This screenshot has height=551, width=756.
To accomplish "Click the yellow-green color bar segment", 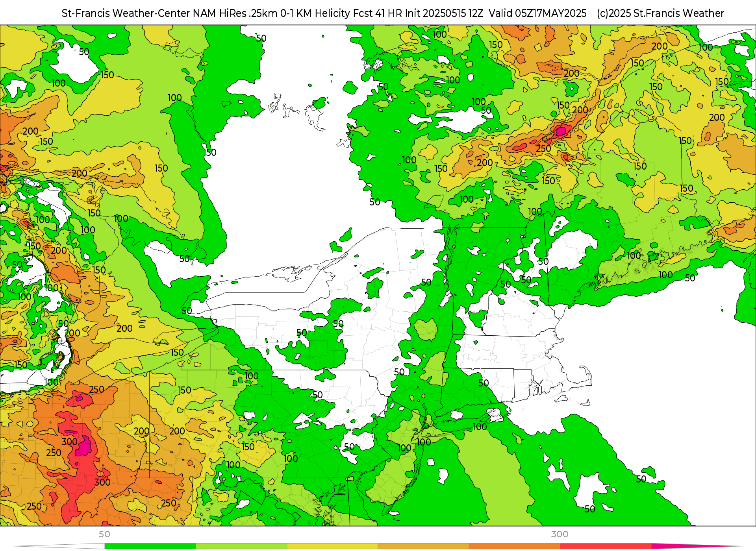I will coord(241,546).
